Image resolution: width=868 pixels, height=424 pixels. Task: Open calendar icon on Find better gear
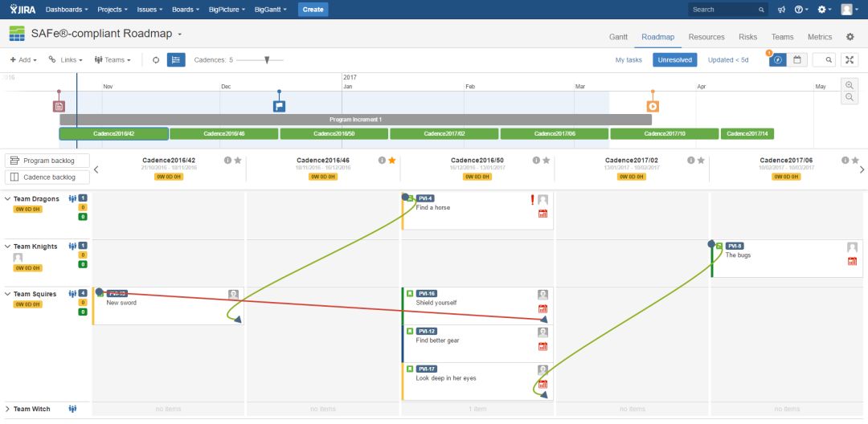point(543,347)
